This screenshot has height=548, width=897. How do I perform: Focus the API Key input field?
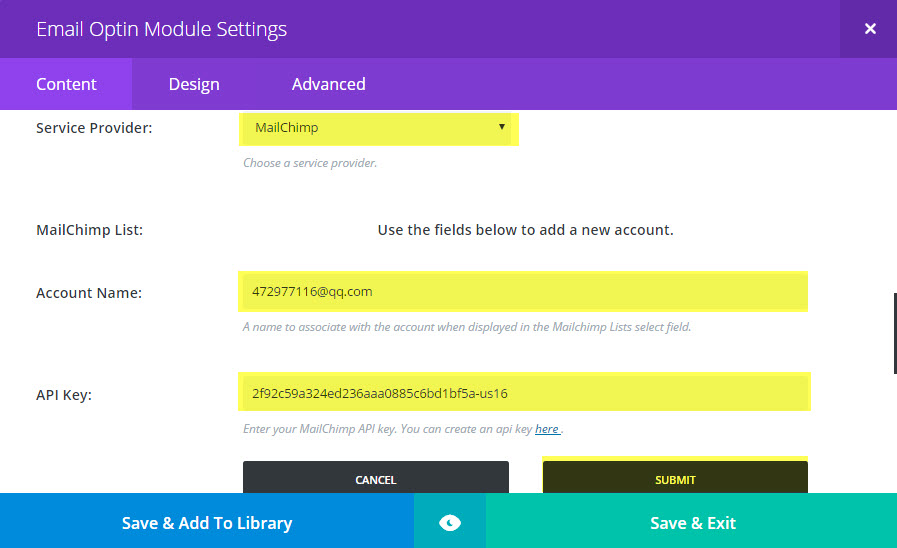tap(523, 393)
